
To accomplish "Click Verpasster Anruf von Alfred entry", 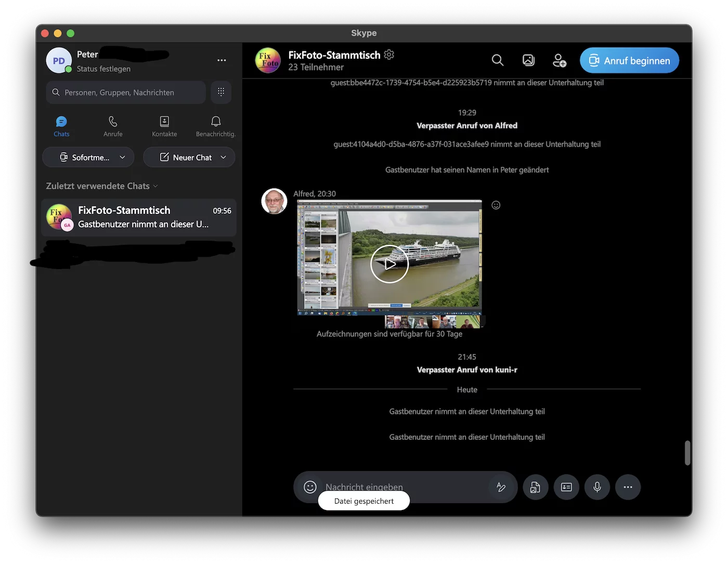I will [x=467, y=125].
